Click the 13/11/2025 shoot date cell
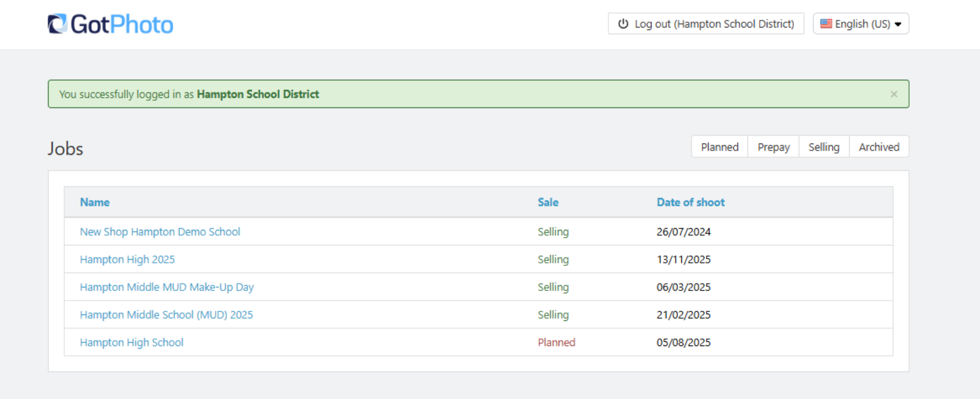 tap(683, 259)
